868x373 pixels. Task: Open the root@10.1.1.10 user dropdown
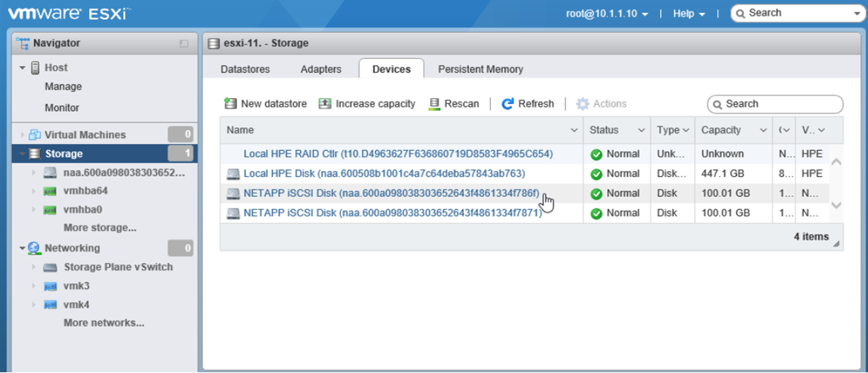[607, 13]
